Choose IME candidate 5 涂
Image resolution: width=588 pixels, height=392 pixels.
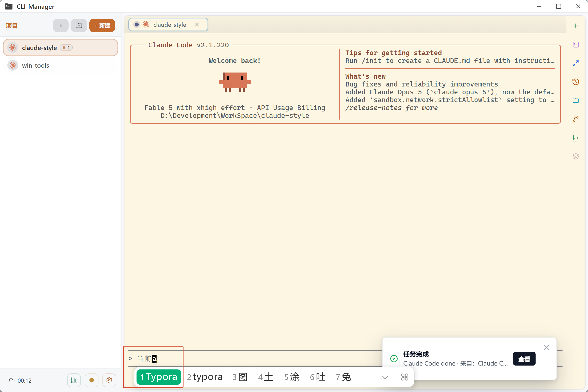tap(292, 377)
